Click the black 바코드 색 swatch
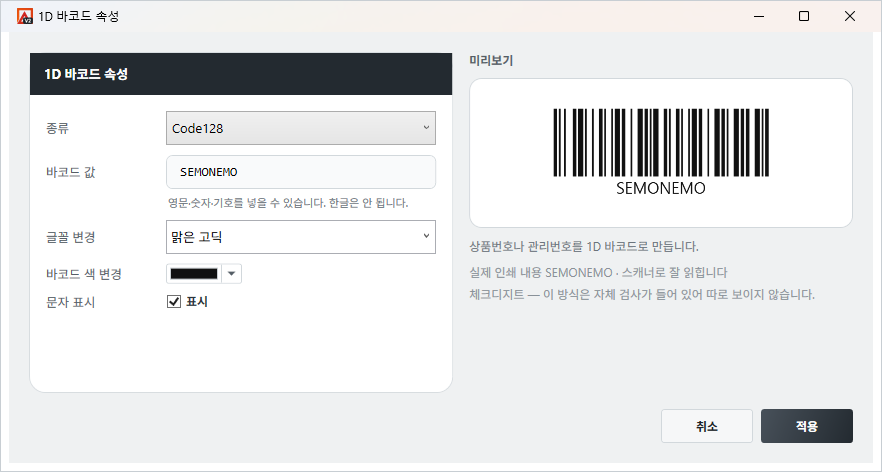 click(x=194, y=274)
